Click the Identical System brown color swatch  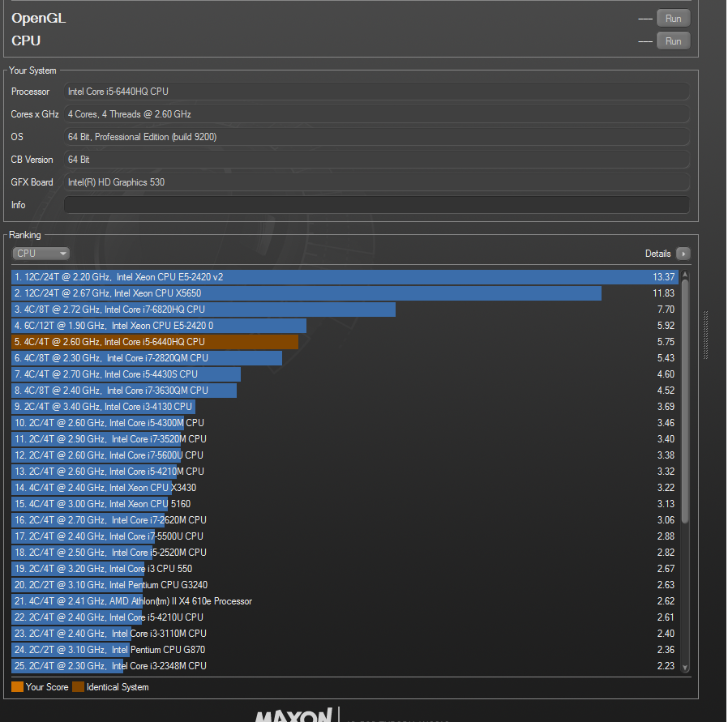(78, 687)
